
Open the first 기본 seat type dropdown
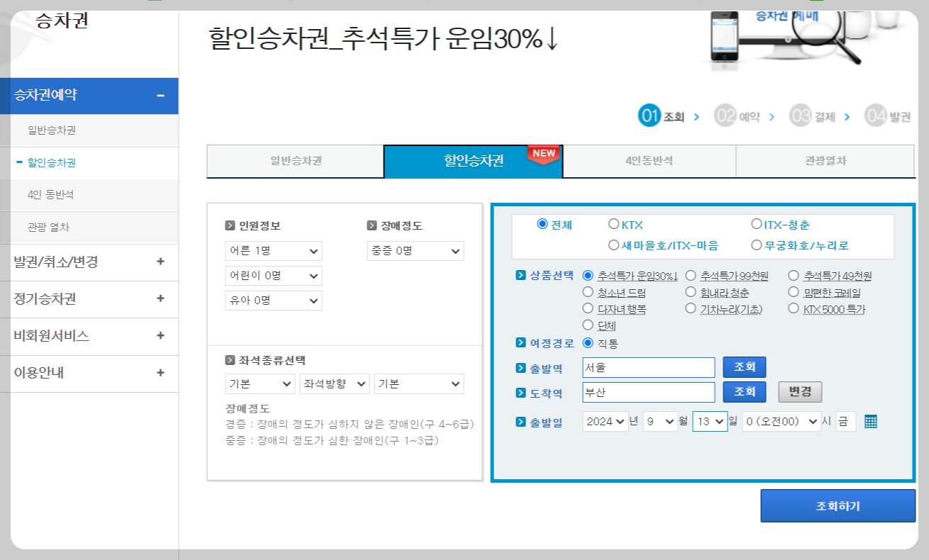[260, 384]
